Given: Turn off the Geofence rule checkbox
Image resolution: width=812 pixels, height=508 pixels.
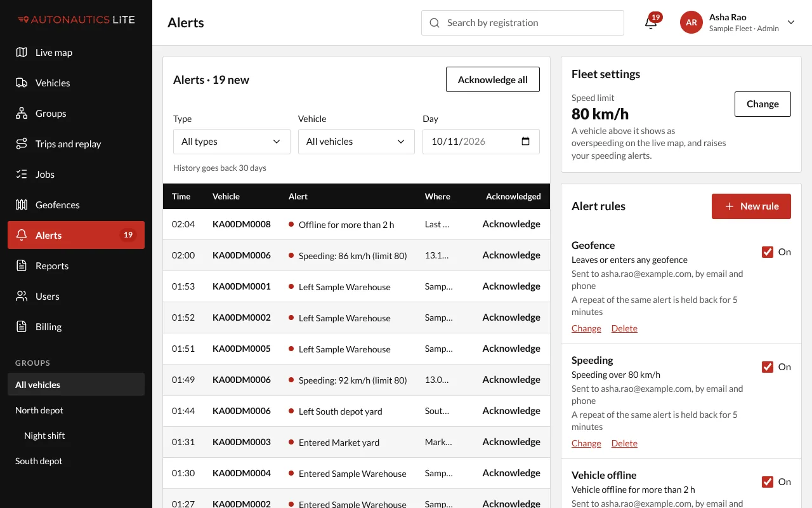Looking at the screenshot, I should tap(767, 252).
